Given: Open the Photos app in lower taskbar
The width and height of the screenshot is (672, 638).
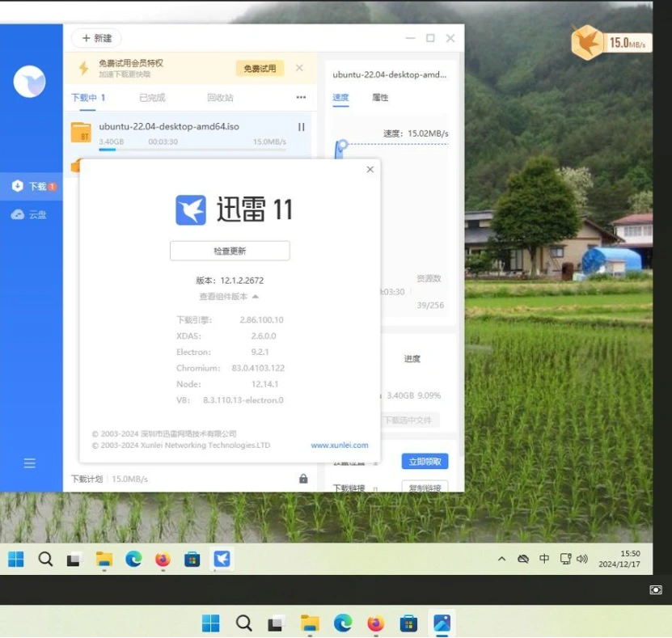Looking at the screenshot, I should (x=442, y=623).
